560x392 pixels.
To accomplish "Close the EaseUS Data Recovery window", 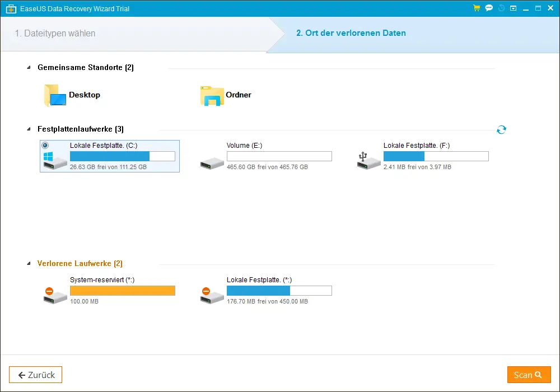I will click(x=550, y=8).
